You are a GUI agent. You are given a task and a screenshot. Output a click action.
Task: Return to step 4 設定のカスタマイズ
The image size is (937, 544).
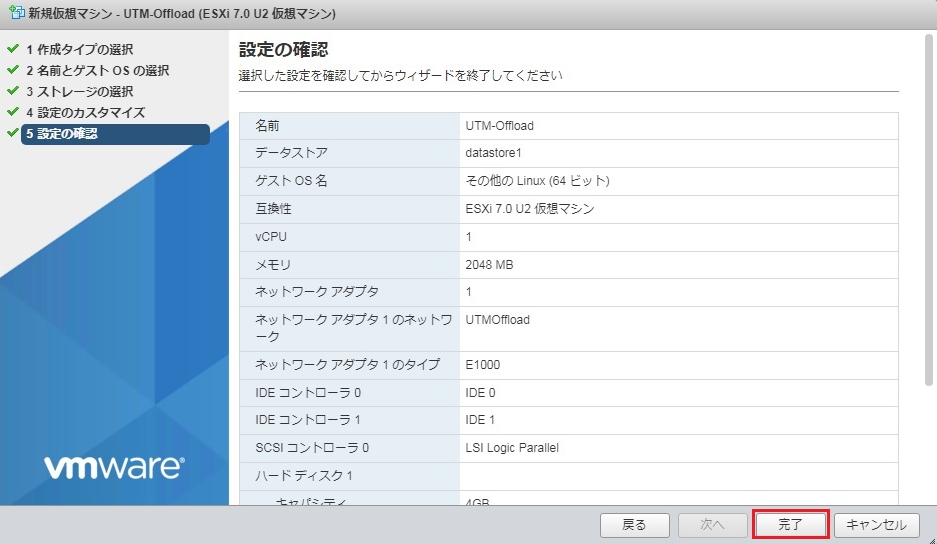pos(86,112)
